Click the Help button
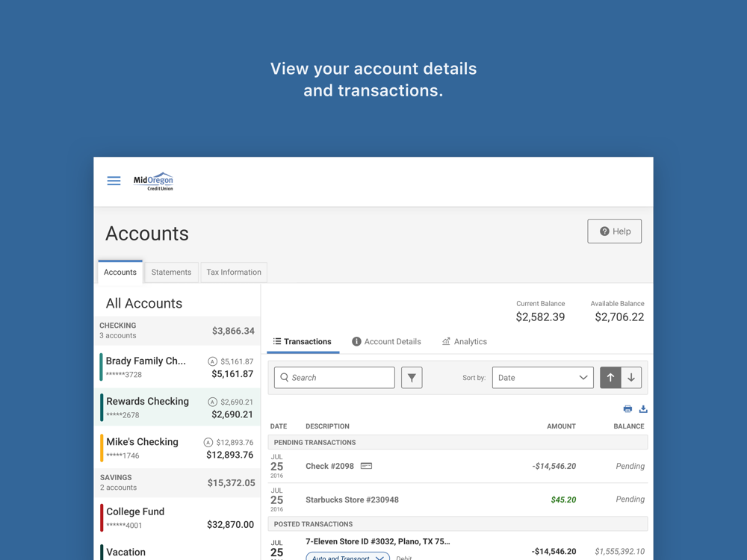The height and width of the screenshot is (560, 747). point(614,231)
